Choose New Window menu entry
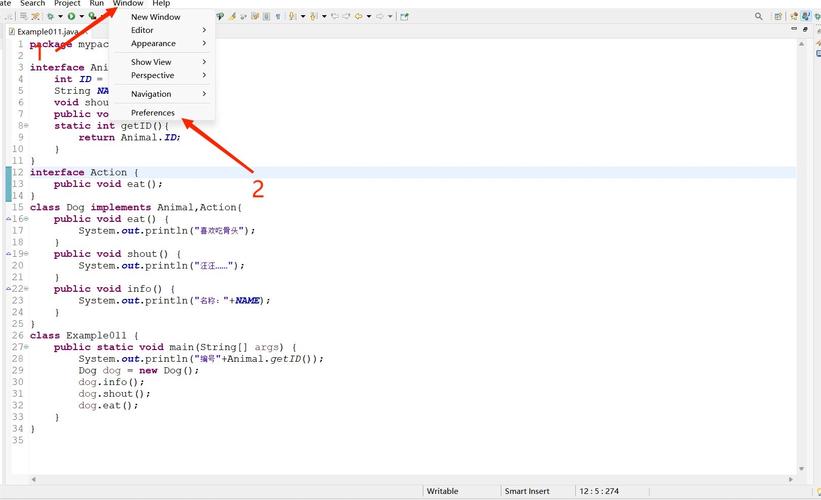The width and height of the screenshot is (821, 500). point(155,17)
